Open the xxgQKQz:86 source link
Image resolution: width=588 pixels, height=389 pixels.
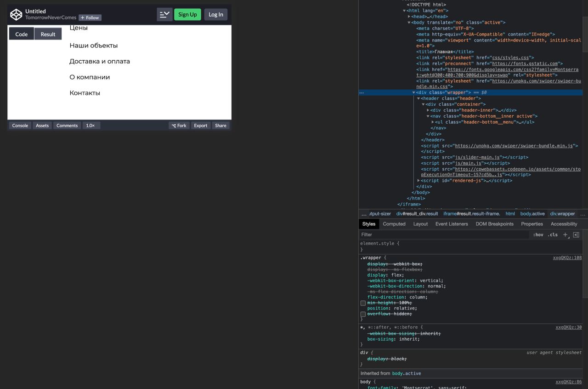coord(569,382)
